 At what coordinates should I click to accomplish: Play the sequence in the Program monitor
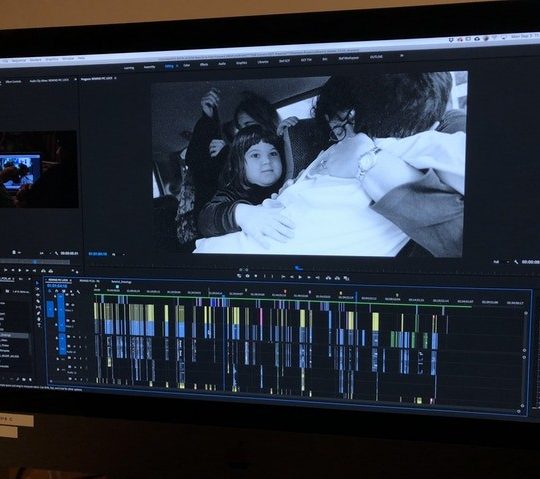[300, 277]
